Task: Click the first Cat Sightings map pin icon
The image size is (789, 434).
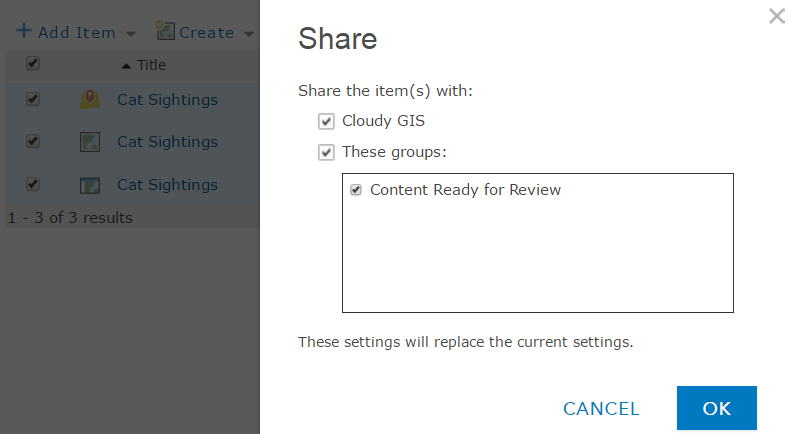Action: [x=90, y=100]
